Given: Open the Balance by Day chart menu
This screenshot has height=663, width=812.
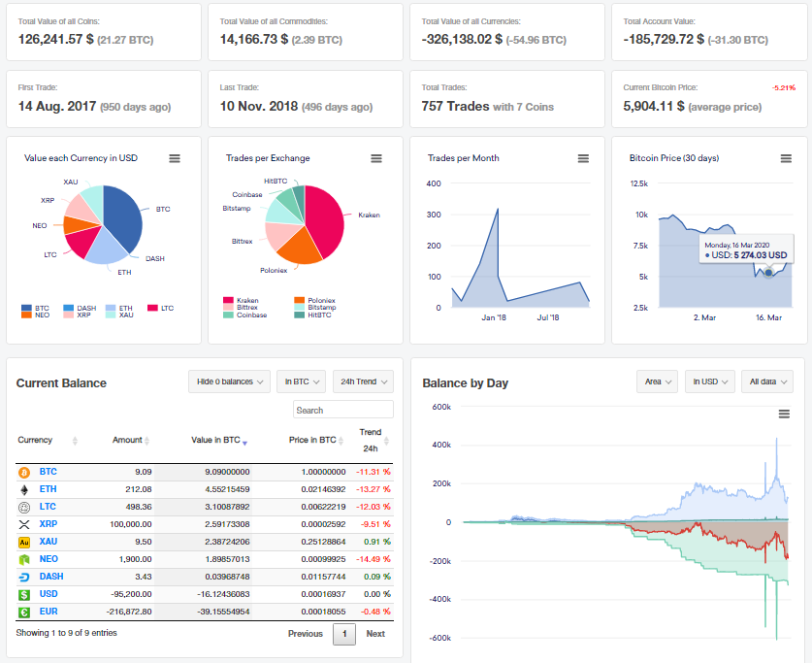Looking at the screenshot, I should point(784,413).
